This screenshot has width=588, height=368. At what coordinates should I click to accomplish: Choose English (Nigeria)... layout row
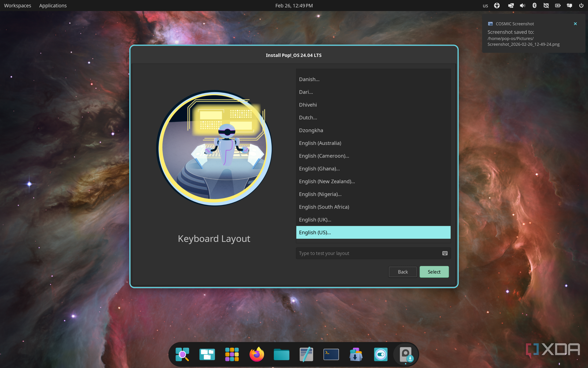pos(373,194)
